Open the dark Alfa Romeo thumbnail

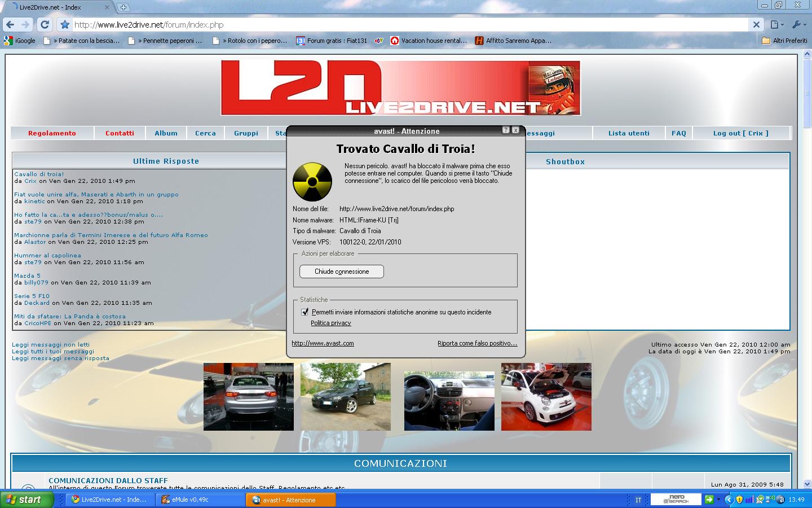(346, 397)
